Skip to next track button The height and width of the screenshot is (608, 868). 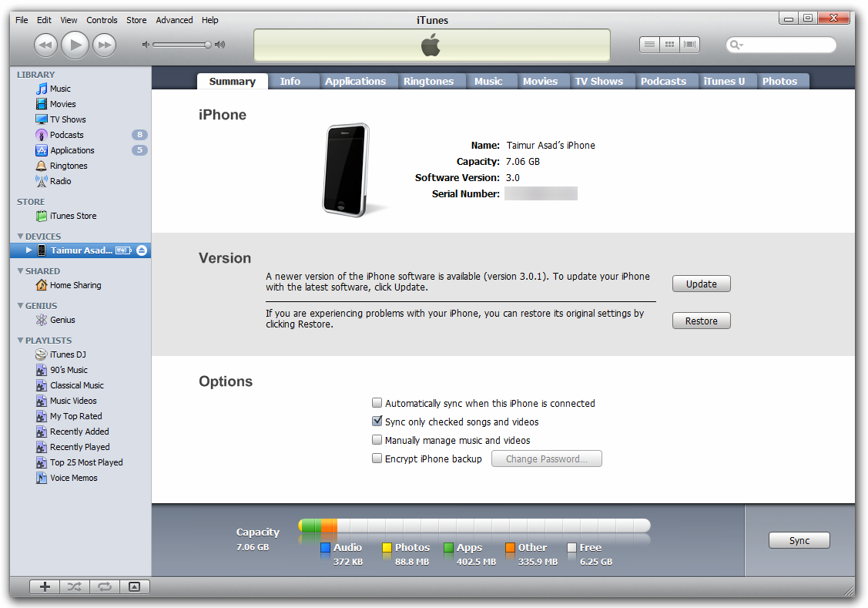[104, 45]
